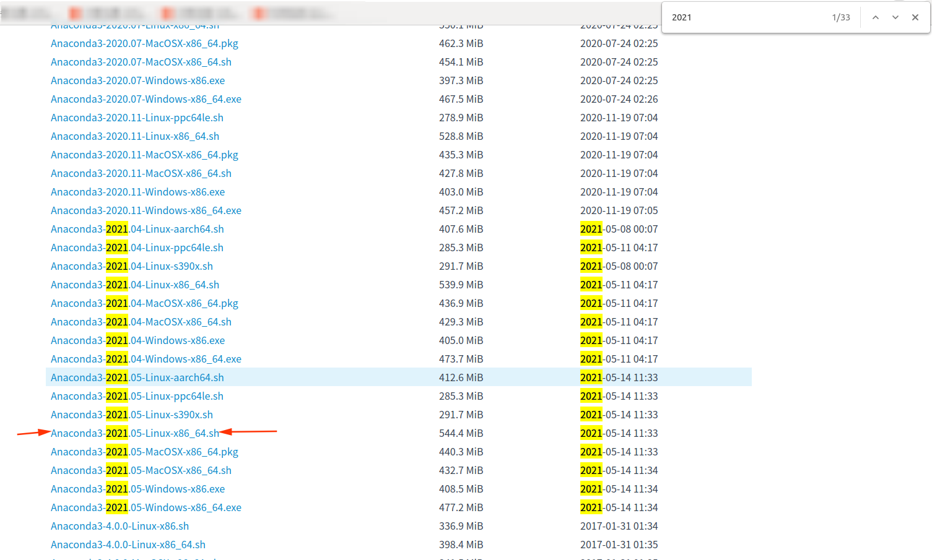Image resolution: width=932 pixels, height=560 pixels.
Task: Click the date 2020-07-24 02:26
Action: tap(619, 99)
